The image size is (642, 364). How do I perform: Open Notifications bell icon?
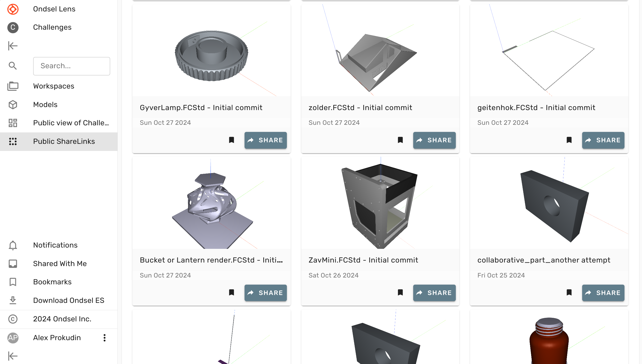pos(13,245)
